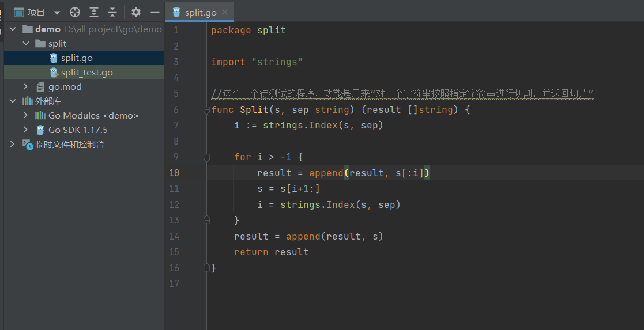The width and height of the screenshot is (644, 330).
Task: Collapse the demo root folder
Action: (13, 29)
